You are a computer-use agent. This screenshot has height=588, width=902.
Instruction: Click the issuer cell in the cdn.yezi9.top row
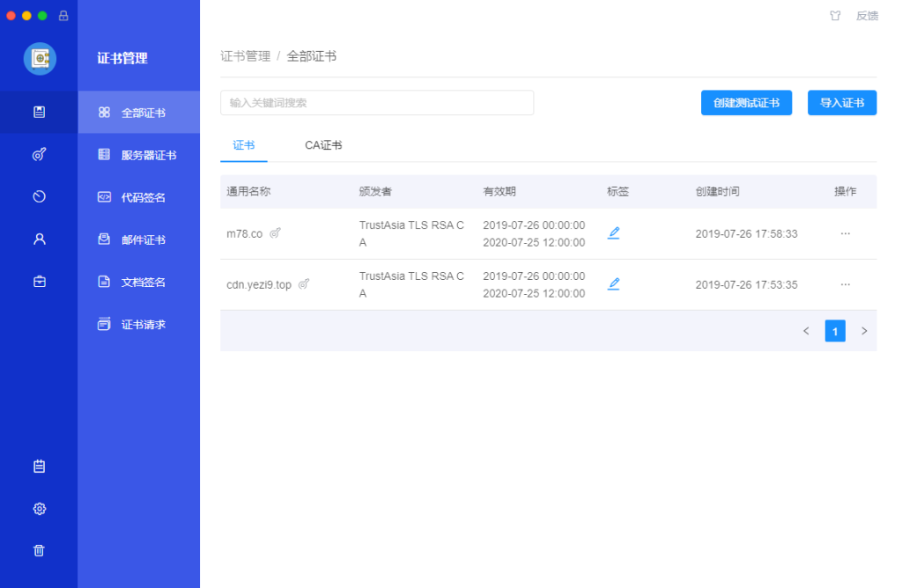pos(411,284)
